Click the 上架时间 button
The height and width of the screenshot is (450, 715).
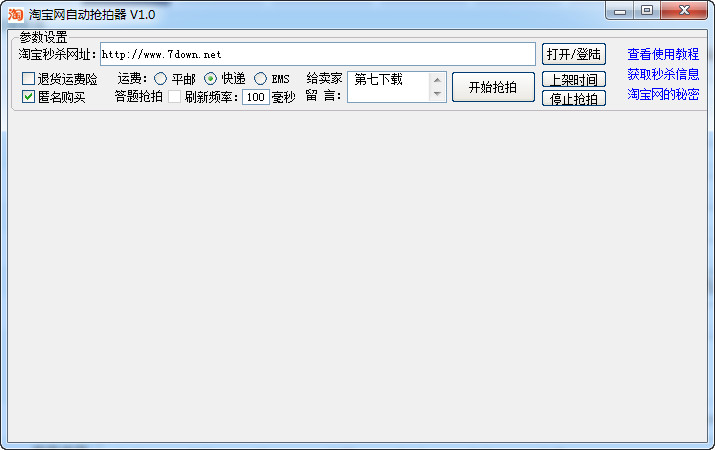coord(573,79)
